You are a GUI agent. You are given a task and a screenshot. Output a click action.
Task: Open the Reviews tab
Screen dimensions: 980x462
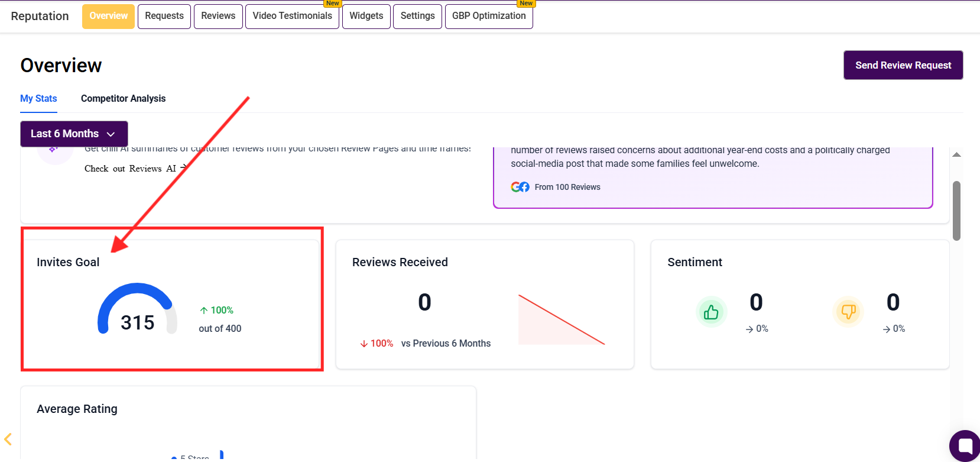point(218,16)
